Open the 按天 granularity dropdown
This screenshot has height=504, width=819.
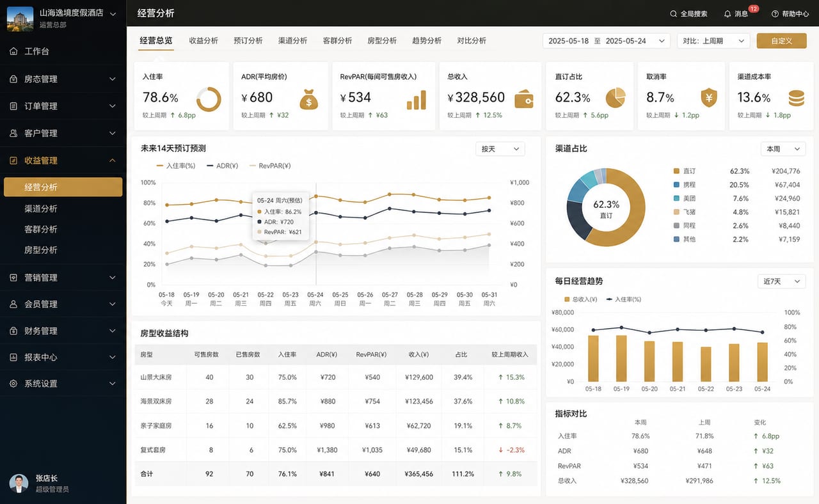(x=500, y=148)
